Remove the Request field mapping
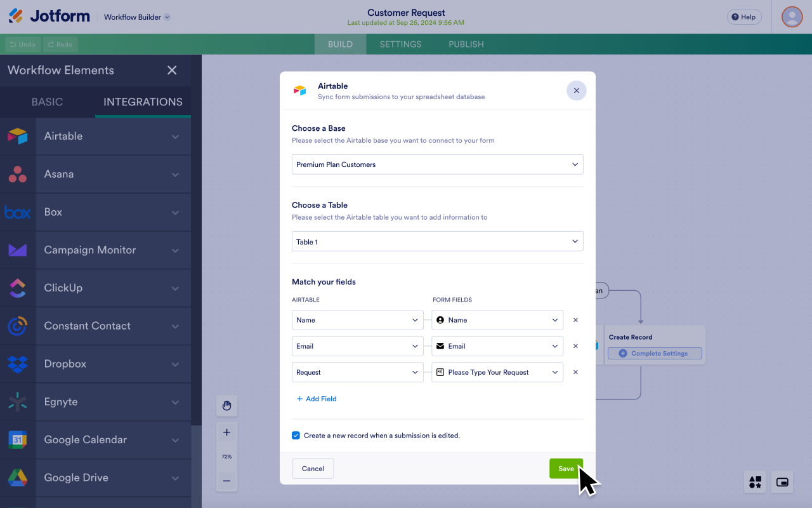Viewport: 812px width, 508px height. (x=575, y=372)
